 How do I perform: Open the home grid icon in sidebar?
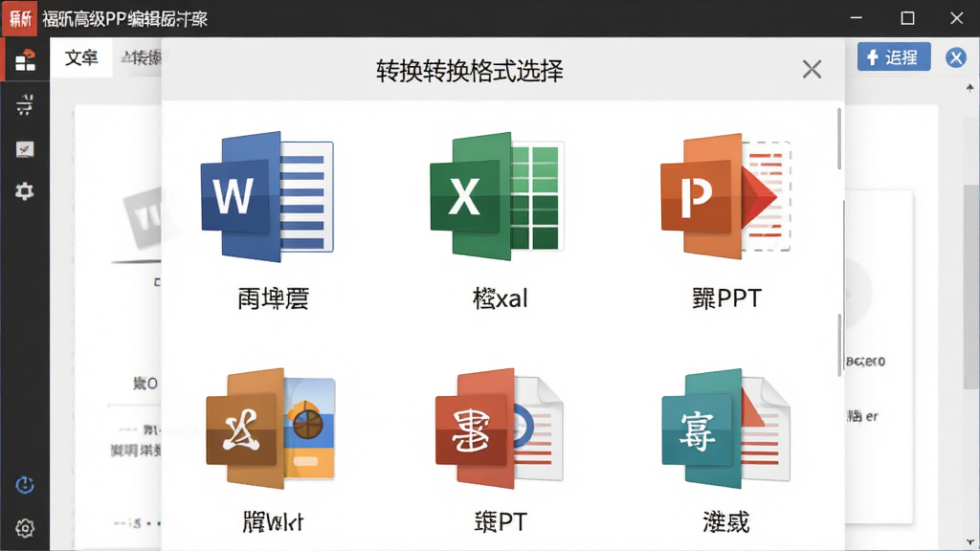tap(25, 60)
